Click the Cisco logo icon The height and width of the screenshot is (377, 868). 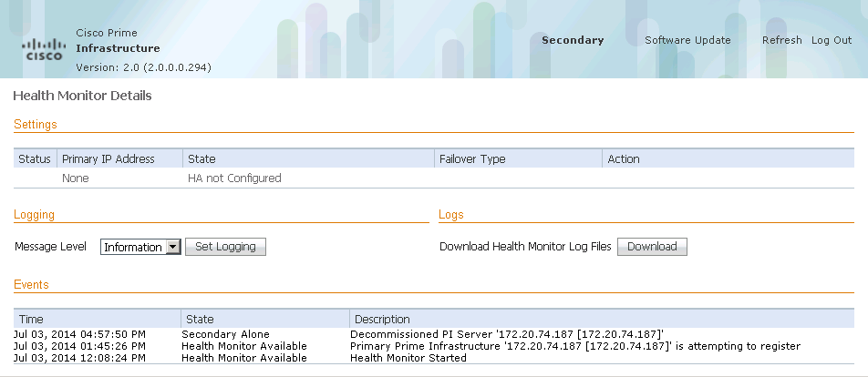(x=44, y=49)
